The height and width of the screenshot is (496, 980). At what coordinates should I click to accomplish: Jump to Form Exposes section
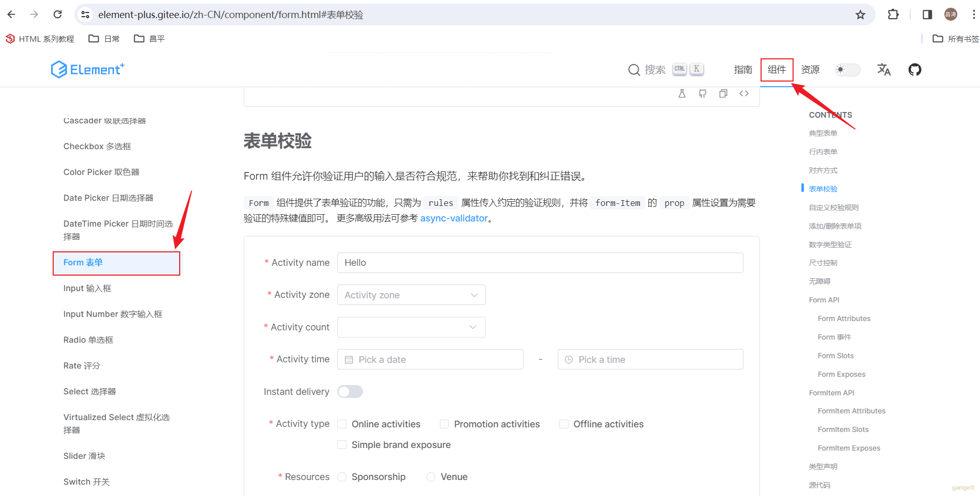coord(842,374)
